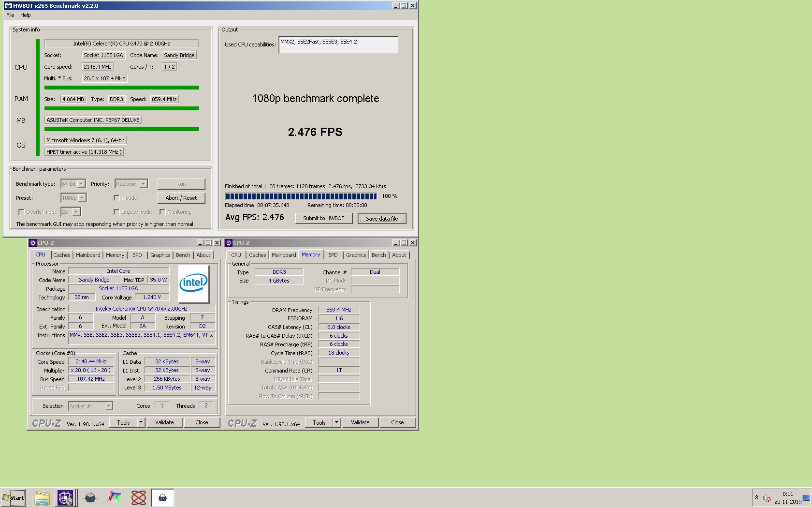Minimize the right CPU-Z Memory window
This screenshot has height=508, width=812.
click(396, 243)
